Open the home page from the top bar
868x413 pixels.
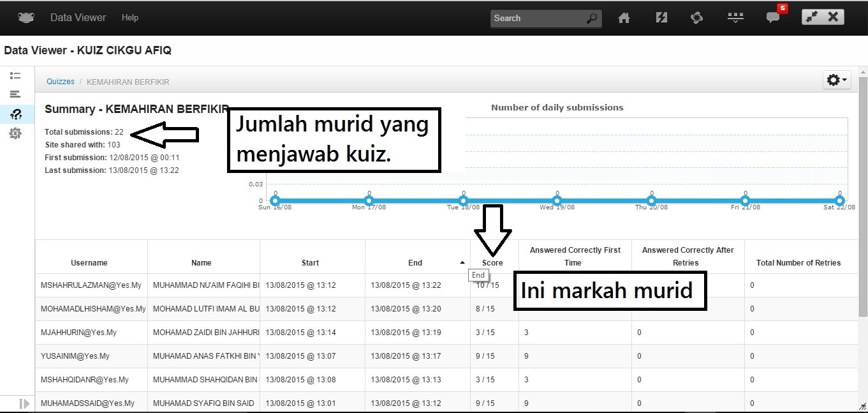tap(624, 17)
